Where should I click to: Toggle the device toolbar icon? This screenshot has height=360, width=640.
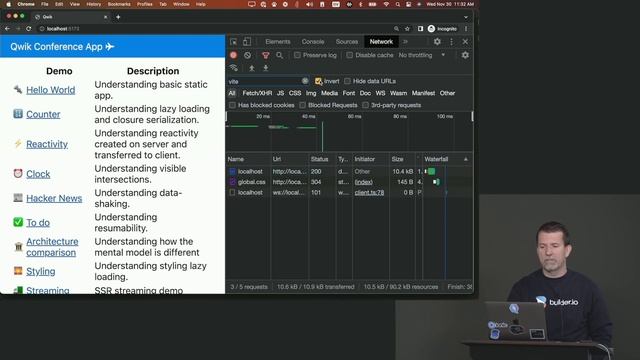247,42
